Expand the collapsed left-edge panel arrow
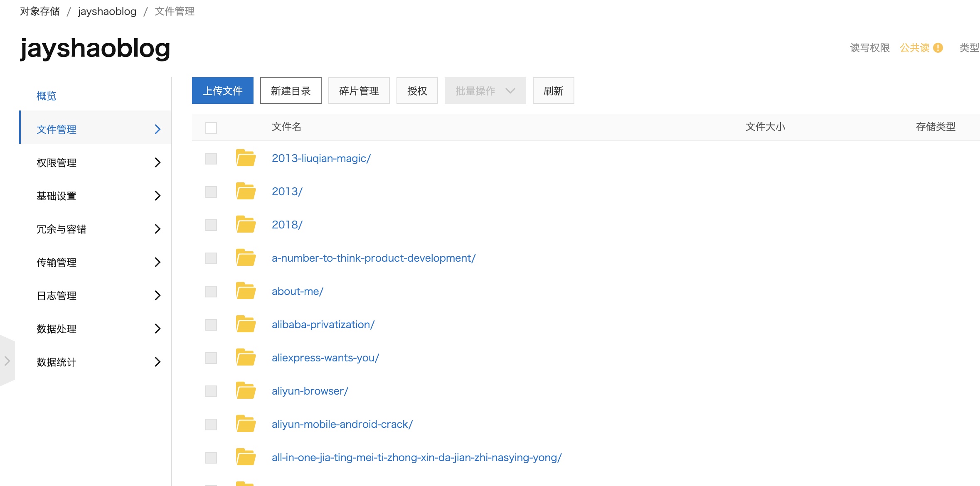The width and height of the screenshot is (980, 486). (7, 361)
